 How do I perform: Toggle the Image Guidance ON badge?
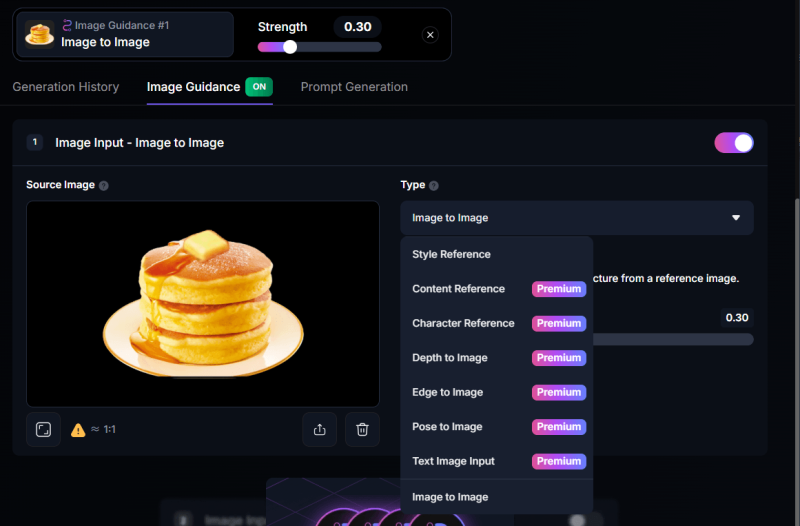point(259,87)
